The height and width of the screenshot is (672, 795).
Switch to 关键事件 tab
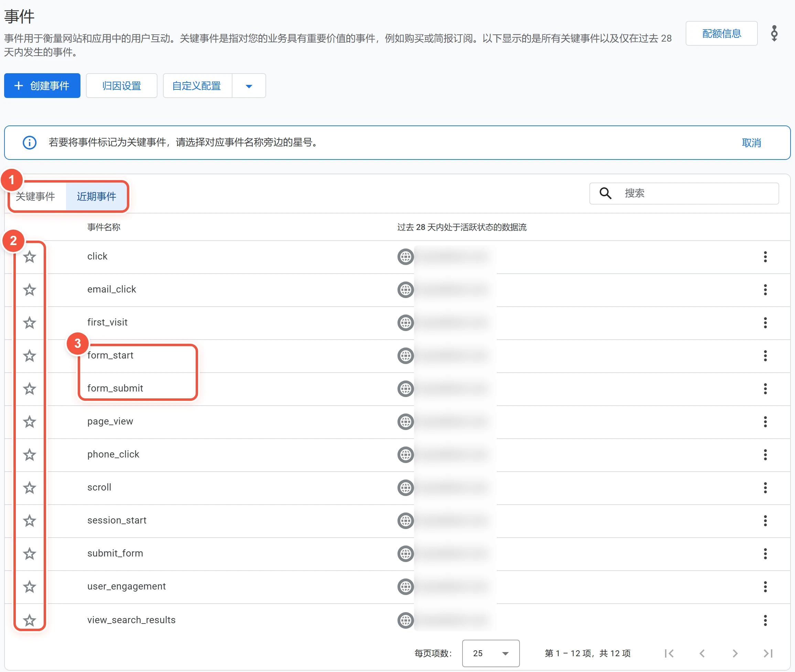[35, 197]
